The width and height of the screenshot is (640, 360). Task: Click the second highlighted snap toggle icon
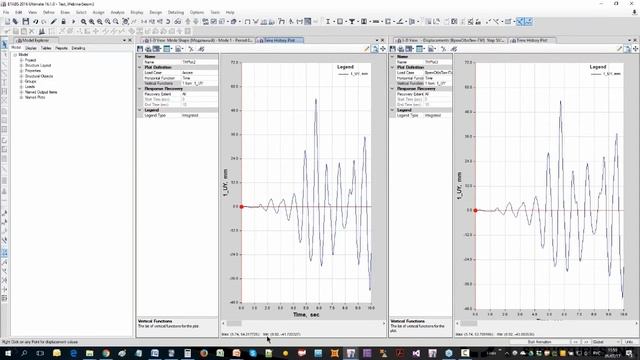[529, 21]
